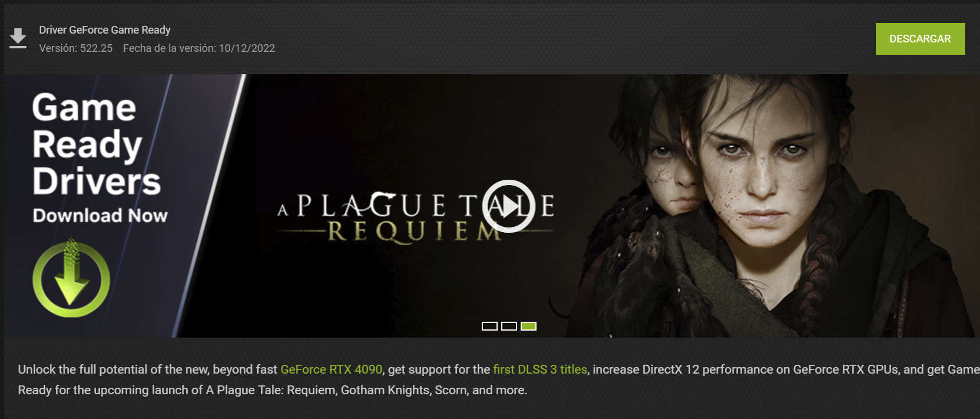This screenshot has height=419, width=980.
Task: Select the first carousel slide indicator
Action: (x=489, y=326)
